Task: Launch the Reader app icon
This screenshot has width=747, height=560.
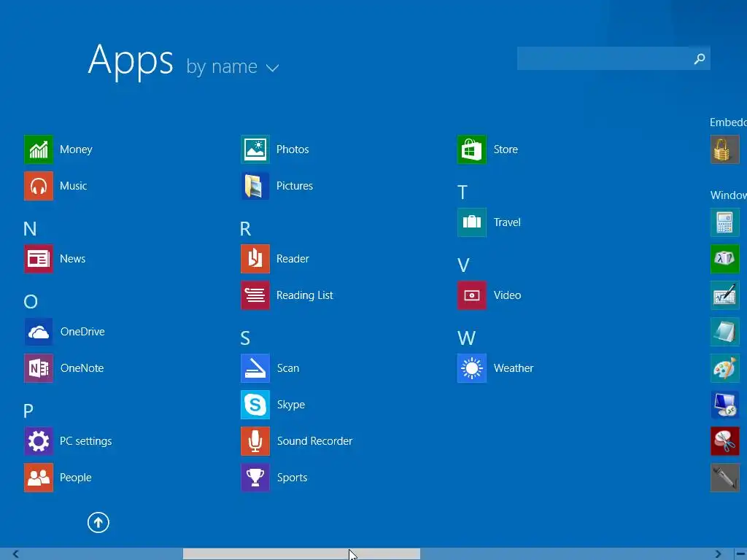Action: (x=255, y=259)
